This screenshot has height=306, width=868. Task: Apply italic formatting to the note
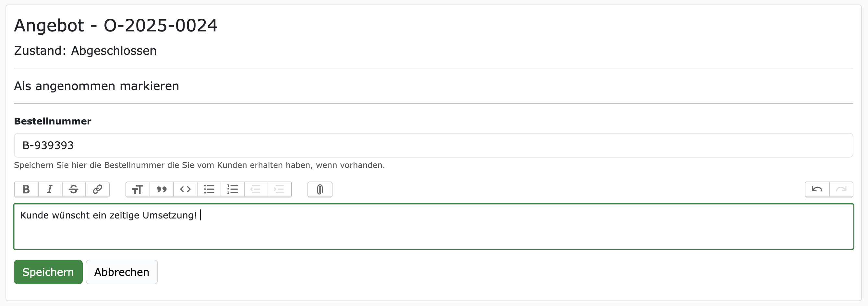coord(50,189)
